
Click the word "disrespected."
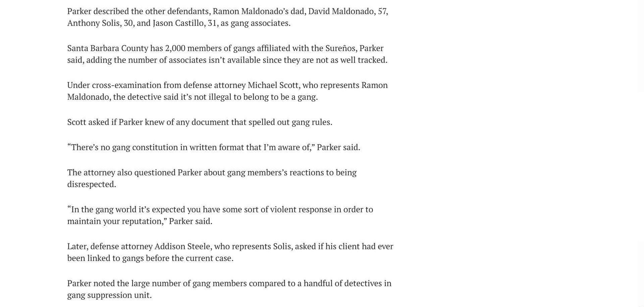point(92,184)
